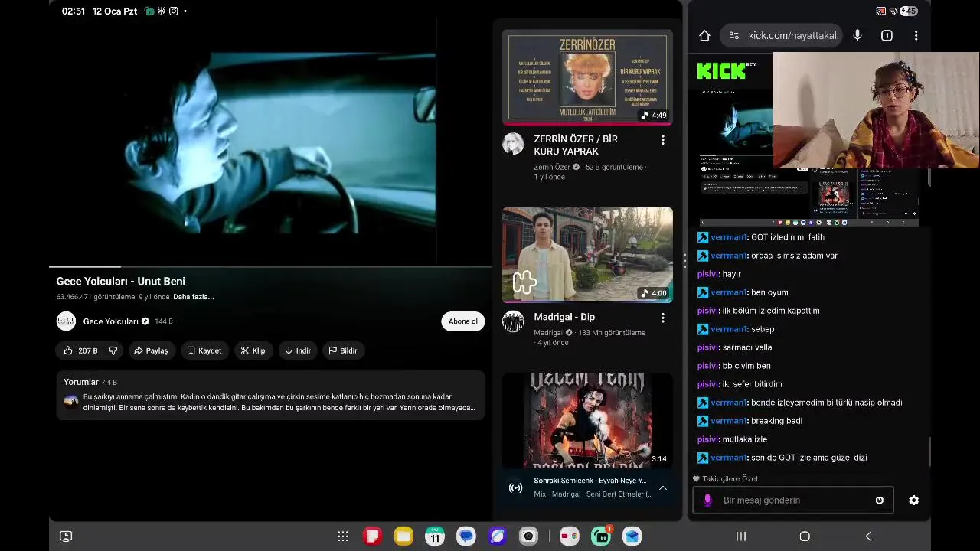This screenshot has height=551, width=980.
Task: Click pisivi in 'mutlaka izle' message
Action: click(708, 439)
